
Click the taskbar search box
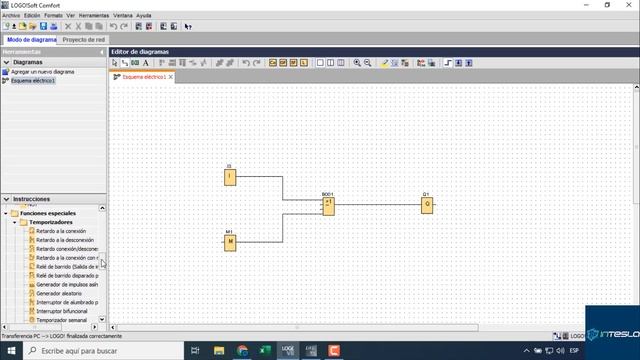[x=103, y=351]
